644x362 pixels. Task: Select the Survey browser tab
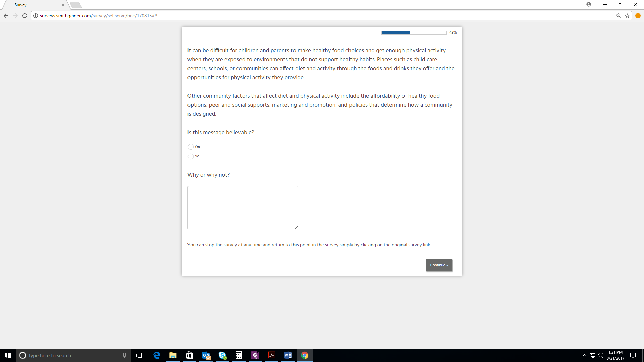click(x=34, y=5)
